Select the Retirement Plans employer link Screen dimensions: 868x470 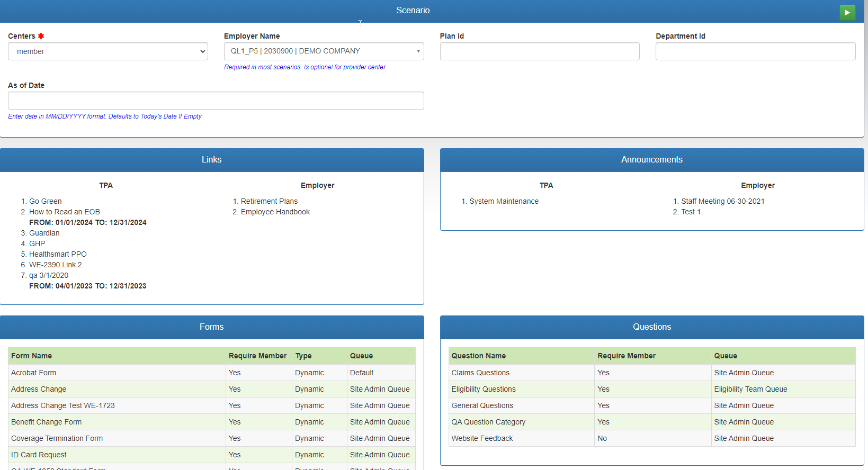point(269,201)
